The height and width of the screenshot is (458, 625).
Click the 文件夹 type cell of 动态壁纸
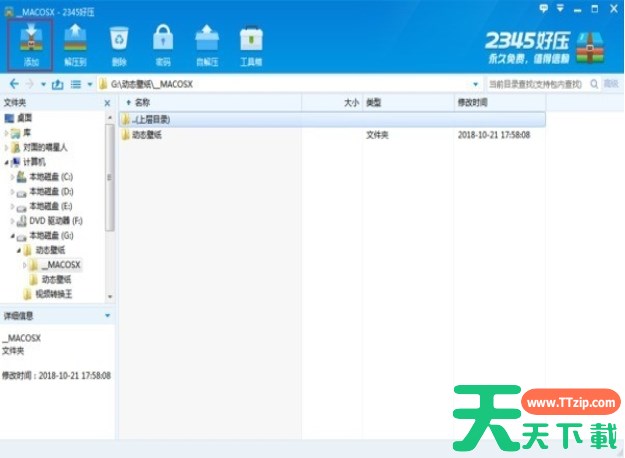(377, 135)
